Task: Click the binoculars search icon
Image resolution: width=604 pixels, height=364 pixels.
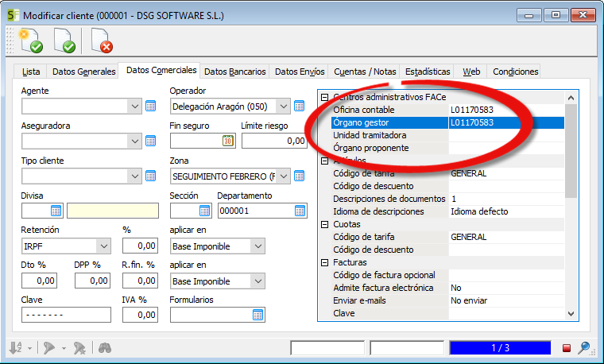Action: [x=105, y=348]
